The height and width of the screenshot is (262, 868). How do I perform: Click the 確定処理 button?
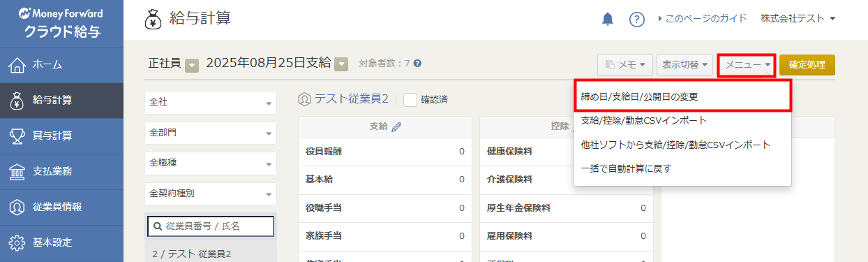[x=807, y=65]
